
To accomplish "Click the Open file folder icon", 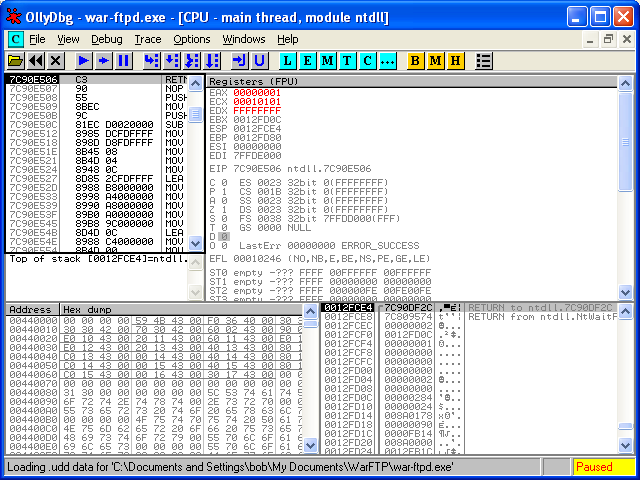I will [x=16, y=61].
